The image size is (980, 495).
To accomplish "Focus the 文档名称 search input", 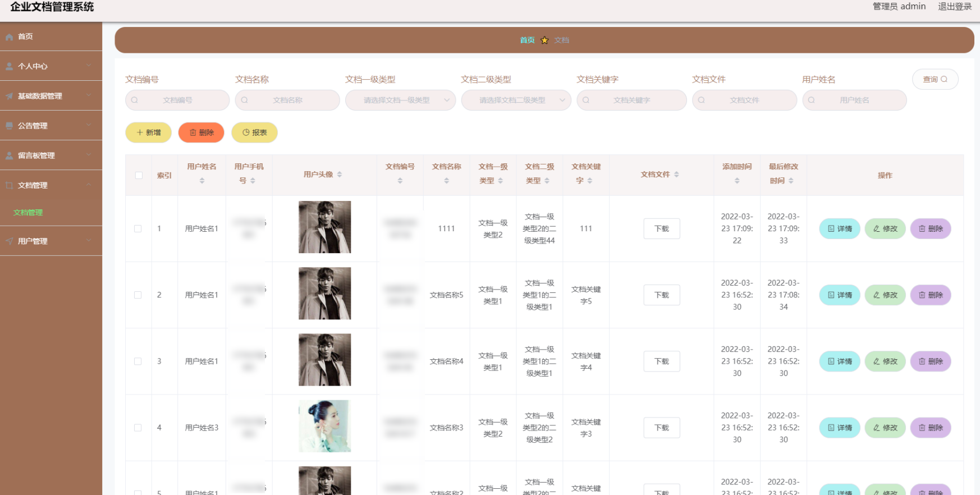I will 287,100.
